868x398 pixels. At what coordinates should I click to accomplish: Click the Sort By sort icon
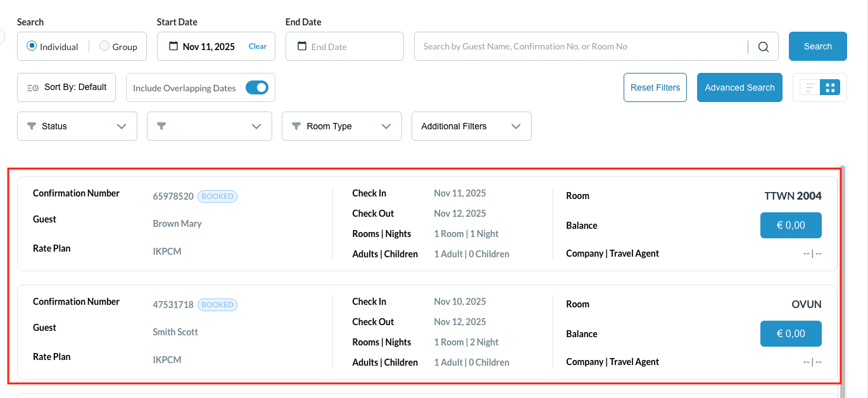click(33, 87)
